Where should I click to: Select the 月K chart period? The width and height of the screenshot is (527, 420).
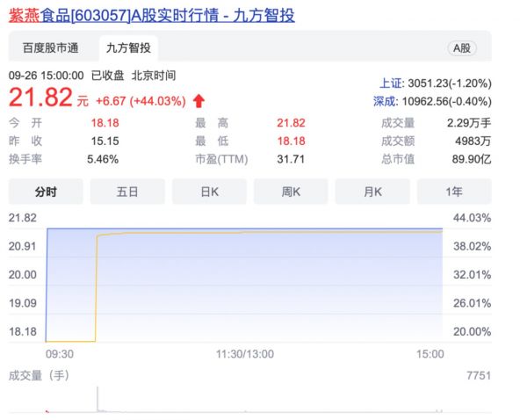(x=372, y=191)
